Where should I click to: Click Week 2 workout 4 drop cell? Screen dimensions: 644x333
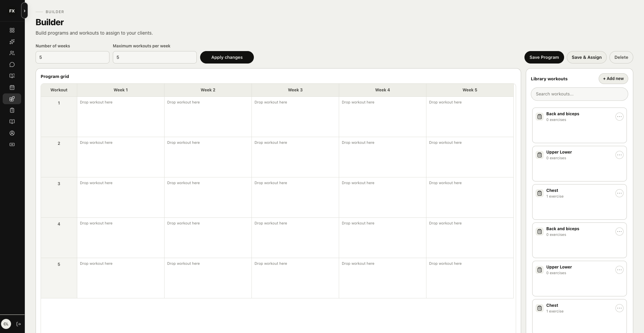[208, 238]
